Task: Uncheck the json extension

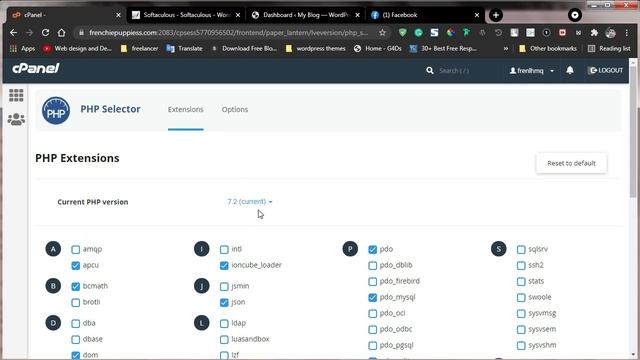Action: pyautogui.click(x=224, y=302)
